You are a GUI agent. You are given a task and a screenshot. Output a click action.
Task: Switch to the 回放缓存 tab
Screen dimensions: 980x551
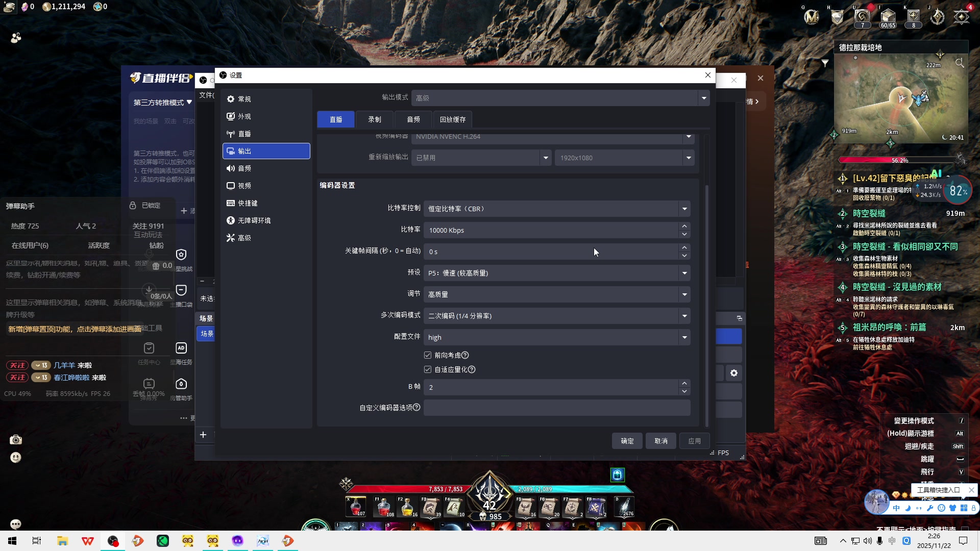(x=453, y=119)
